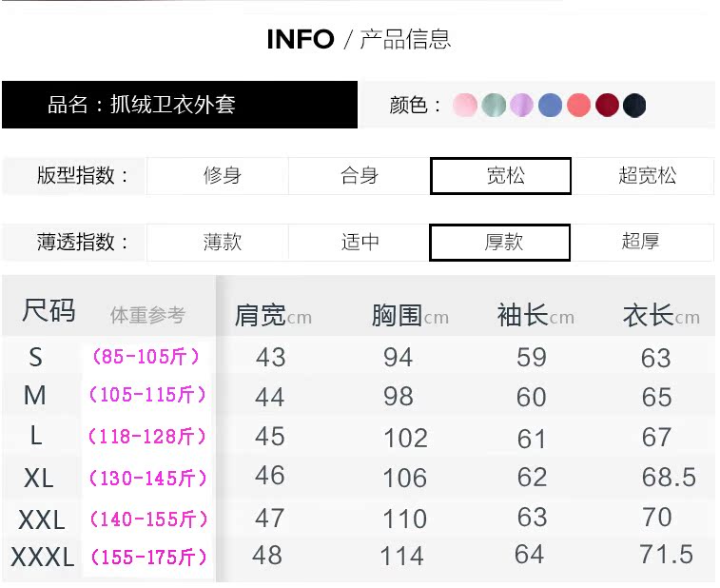
Task: Select the light pink color swatch
Action: click(465, 106)
